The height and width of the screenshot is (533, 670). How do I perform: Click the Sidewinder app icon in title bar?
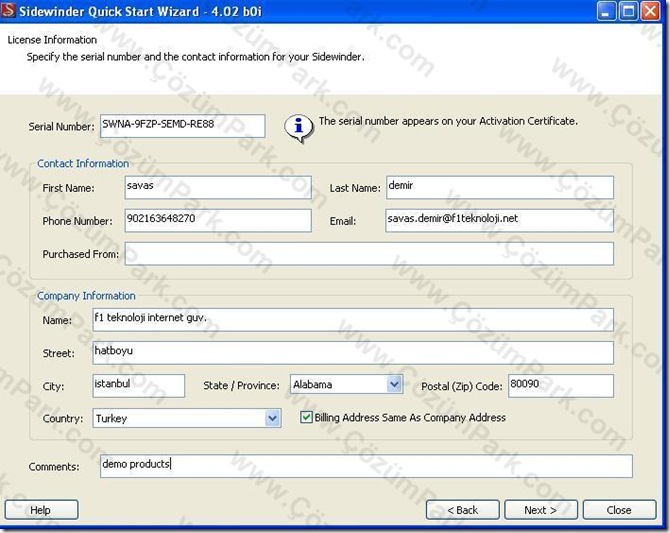pos(9,10)
